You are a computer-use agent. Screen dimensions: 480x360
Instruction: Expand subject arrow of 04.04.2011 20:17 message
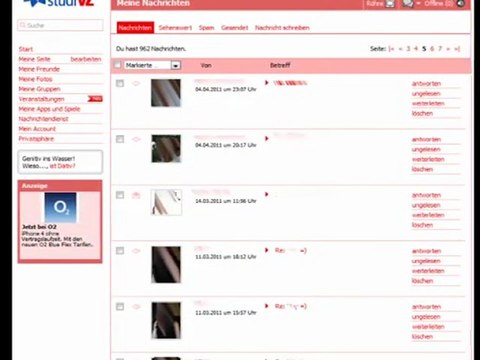(x=267, y=138)
